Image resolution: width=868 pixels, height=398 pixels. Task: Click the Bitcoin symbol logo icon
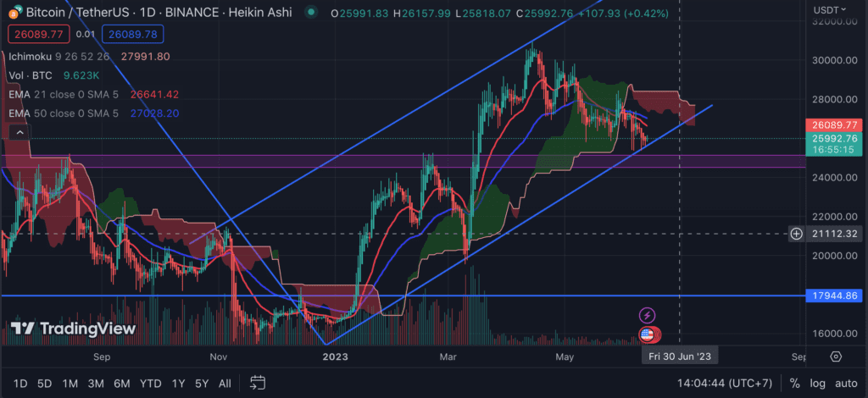(x=15, y=12)
